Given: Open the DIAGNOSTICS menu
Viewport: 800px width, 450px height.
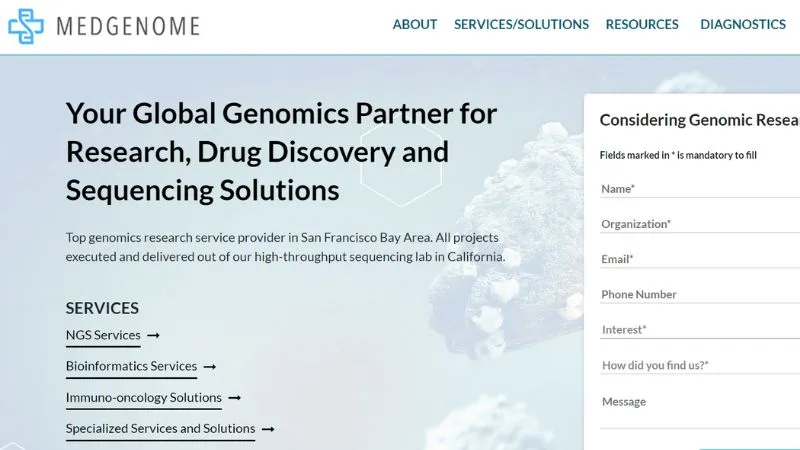Looking at the screenshot, I should (743, 24).
